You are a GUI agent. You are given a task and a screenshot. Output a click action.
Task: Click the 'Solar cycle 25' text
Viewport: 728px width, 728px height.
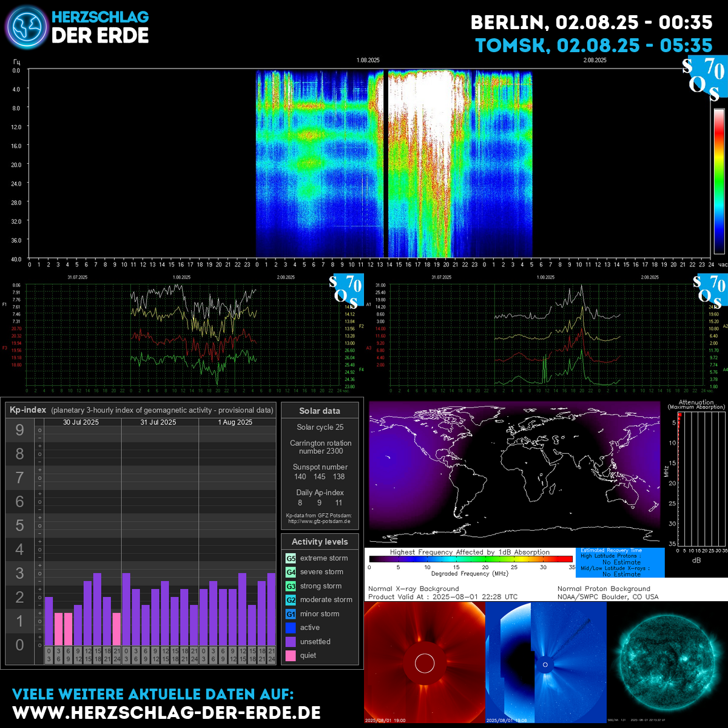click(x=320, y=427)
